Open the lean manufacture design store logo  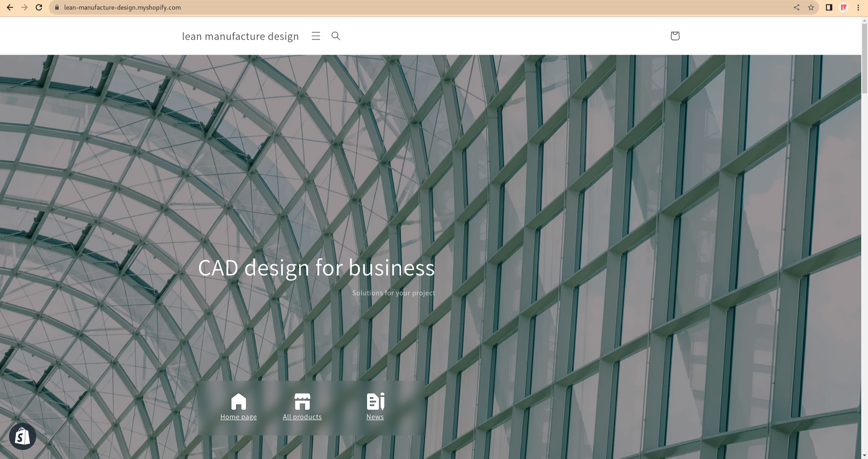[x=240, y=36]
